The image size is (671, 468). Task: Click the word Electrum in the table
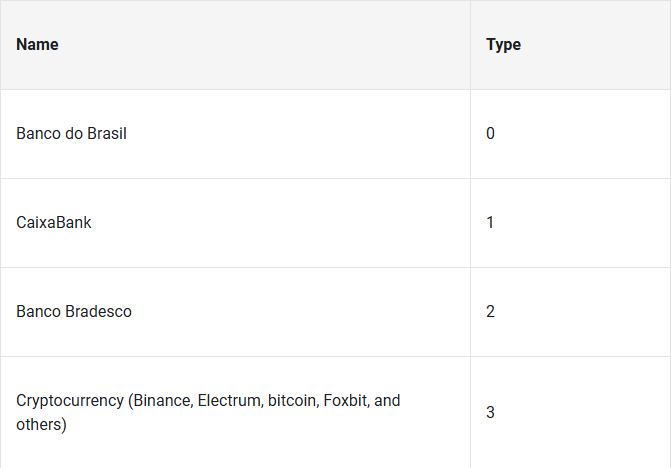click(x=231, y=401)
